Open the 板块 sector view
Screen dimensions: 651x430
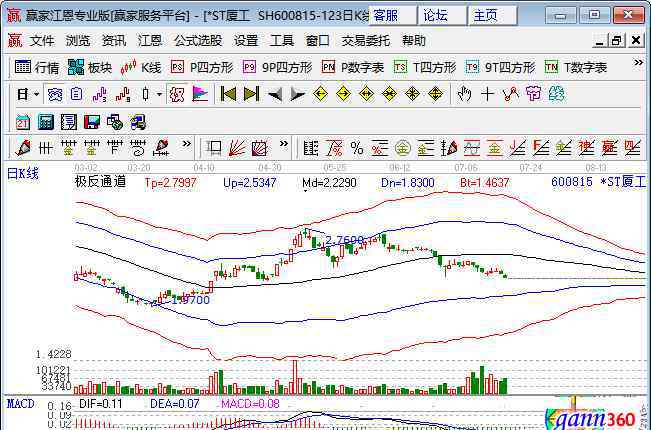click(x=90, y=67)
